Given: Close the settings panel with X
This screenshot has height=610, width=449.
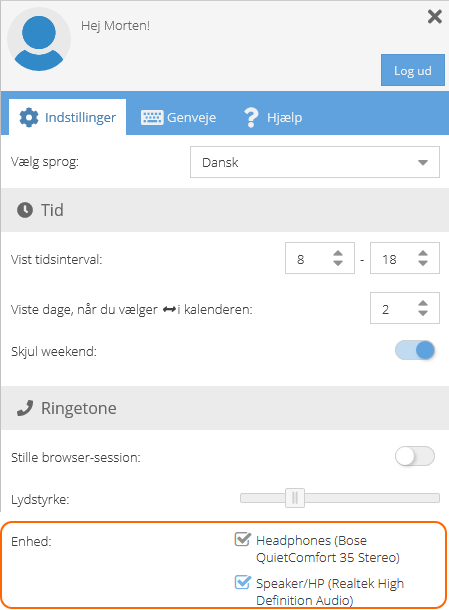Looking at the screenshot, I should [x=435, y=17].
